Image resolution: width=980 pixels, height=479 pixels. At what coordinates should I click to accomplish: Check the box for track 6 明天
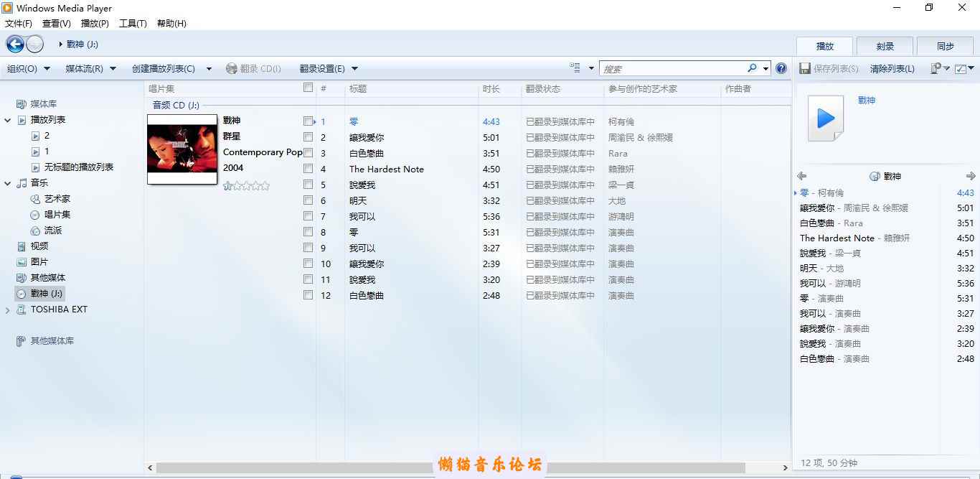[x=308, y=200]
